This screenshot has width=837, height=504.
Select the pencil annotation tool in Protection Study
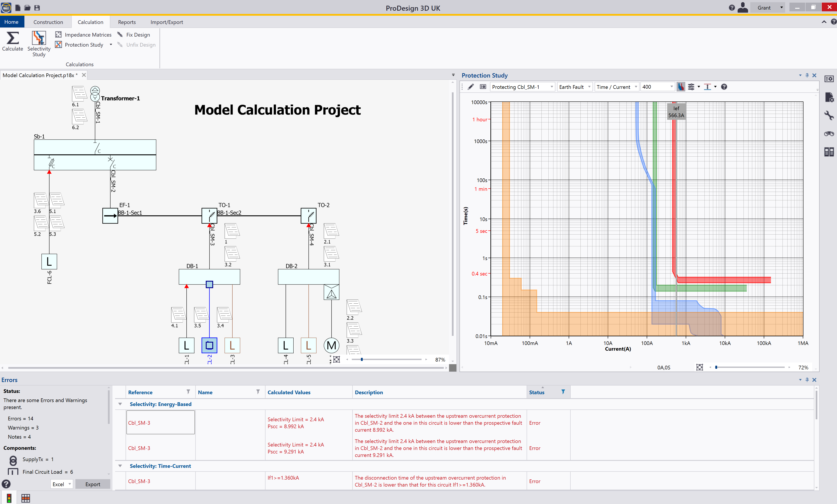pos(471,87)
